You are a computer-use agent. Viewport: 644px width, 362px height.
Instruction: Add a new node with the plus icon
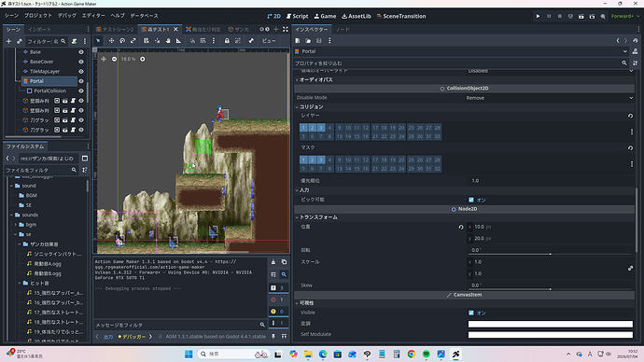click(8, 41)
